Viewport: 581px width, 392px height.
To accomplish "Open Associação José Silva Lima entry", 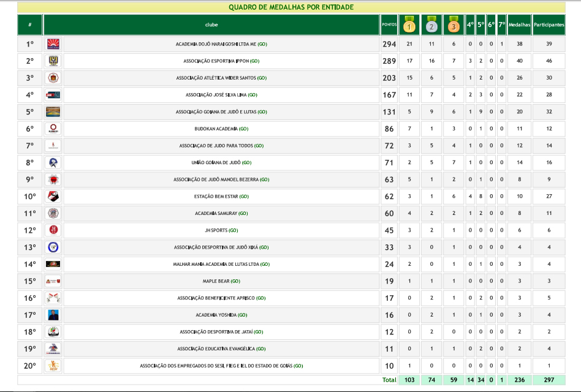I will (221, 95).
